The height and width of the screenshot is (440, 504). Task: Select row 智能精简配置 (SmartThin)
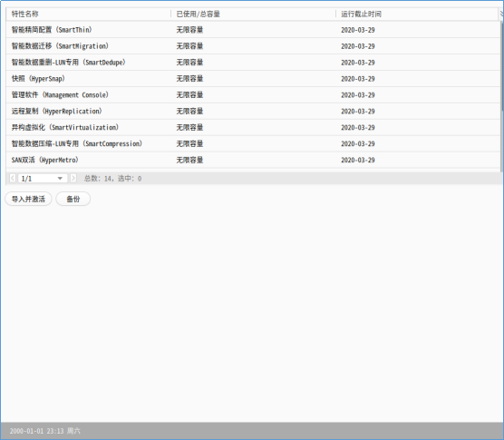(252, 30)
